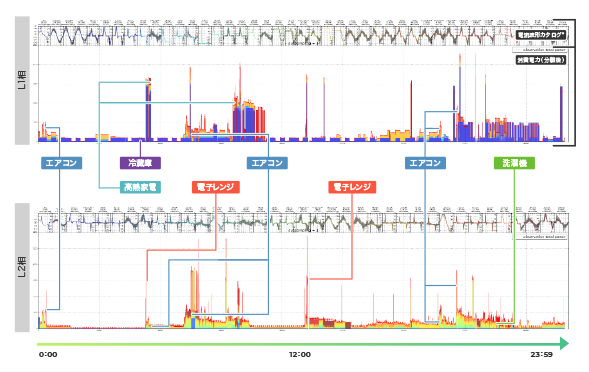Screen dimensions: 589x372
Task: Click the purple 冷蔵庫 label
Action: click(x=140, y=163)
